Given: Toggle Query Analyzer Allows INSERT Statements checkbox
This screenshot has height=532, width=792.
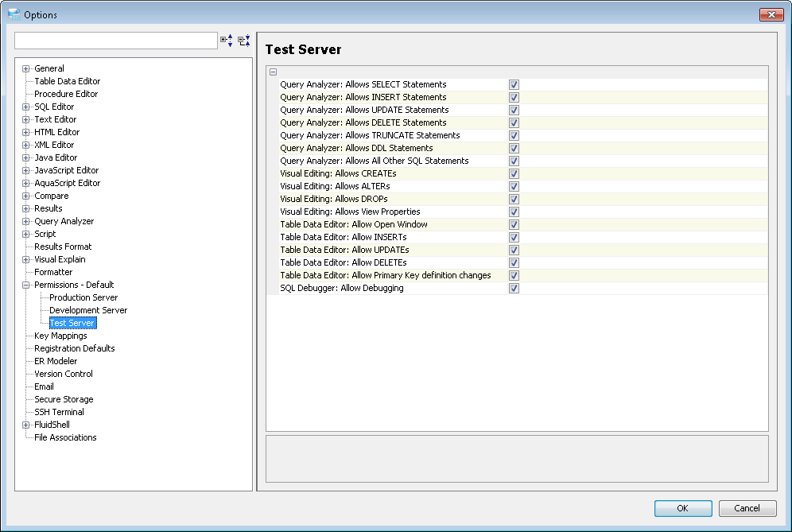Looking at the screenshot, I should [514, 98].
